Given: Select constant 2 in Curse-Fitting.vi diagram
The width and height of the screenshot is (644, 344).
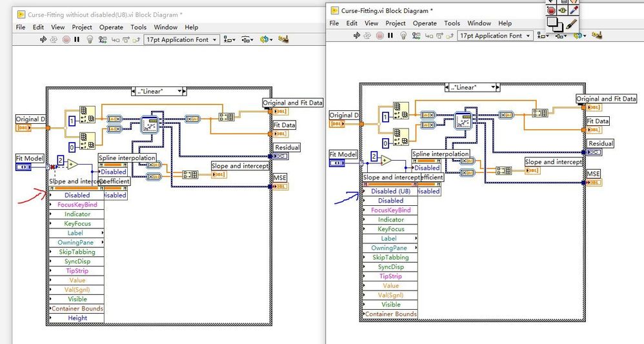Looking at the screenshot, I should 374,156.
